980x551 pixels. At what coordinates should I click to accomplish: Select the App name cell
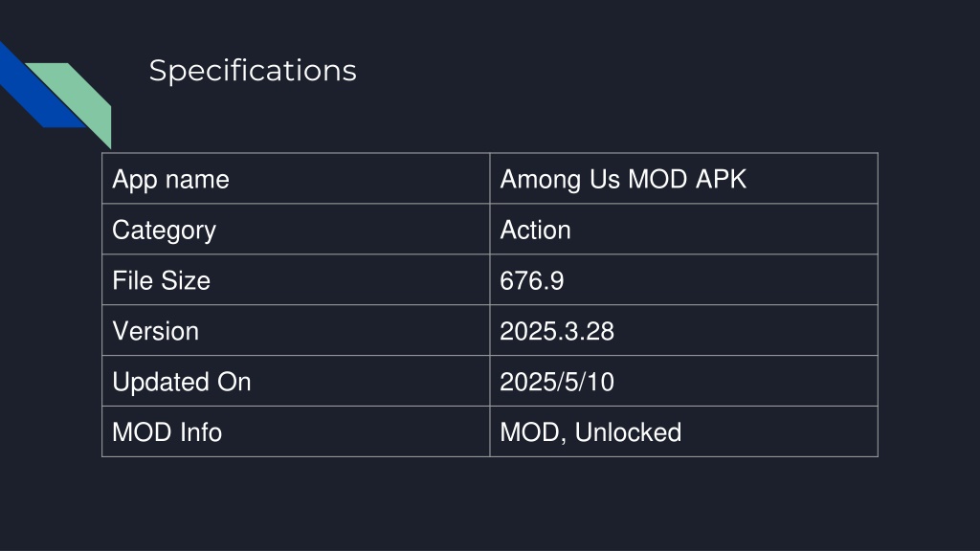tap(296, 179)
